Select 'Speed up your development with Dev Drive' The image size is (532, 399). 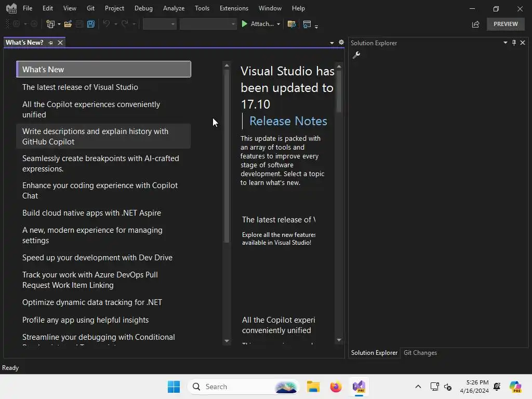click(x=103, y=258)
